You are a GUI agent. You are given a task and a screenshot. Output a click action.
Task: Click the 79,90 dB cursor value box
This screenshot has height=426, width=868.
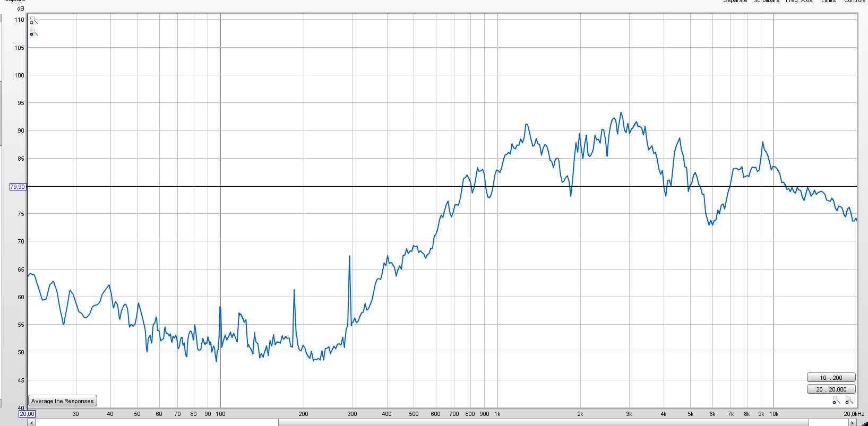point(18,187)
